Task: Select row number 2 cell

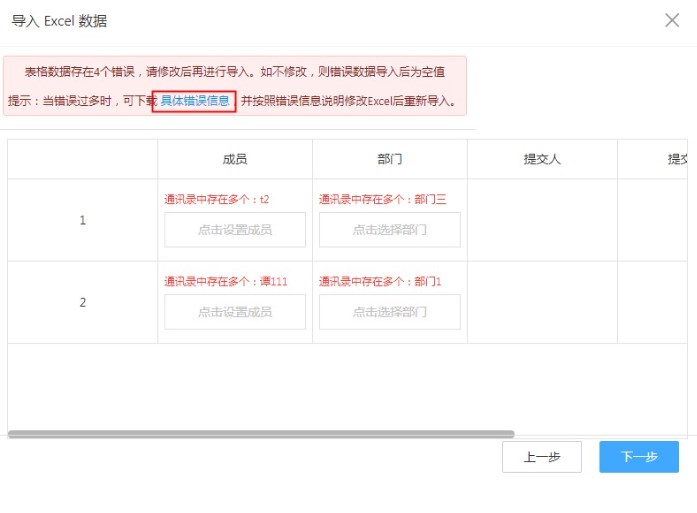Action: coord(82,302)
